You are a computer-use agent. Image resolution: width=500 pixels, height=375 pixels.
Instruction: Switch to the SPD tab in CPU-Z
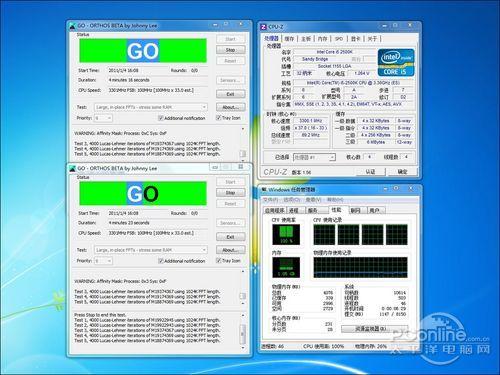tap(339, 39)
